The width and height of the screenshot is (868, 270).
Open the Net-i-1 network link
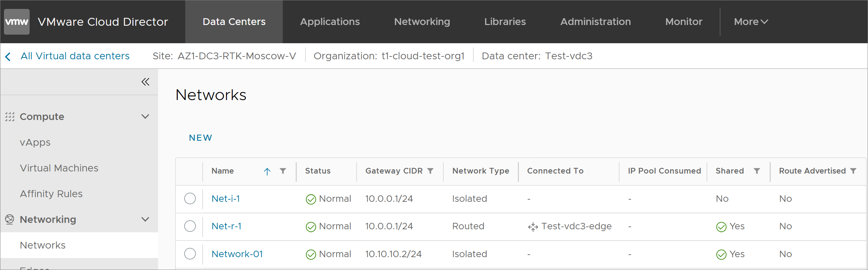226,199
